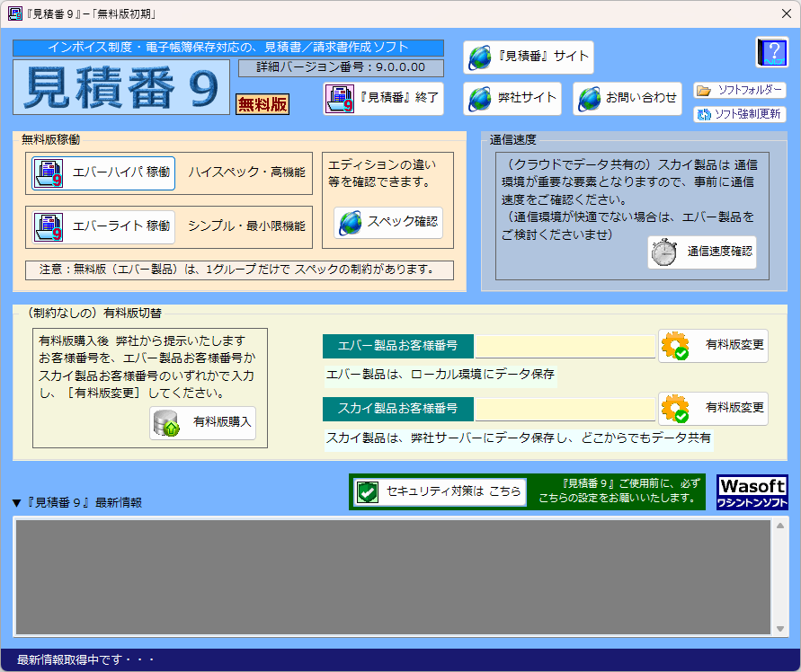This screenshot has height=672, width=801.
Task: Click ハイスペック・高機能 label
Action: pos(246,172)
